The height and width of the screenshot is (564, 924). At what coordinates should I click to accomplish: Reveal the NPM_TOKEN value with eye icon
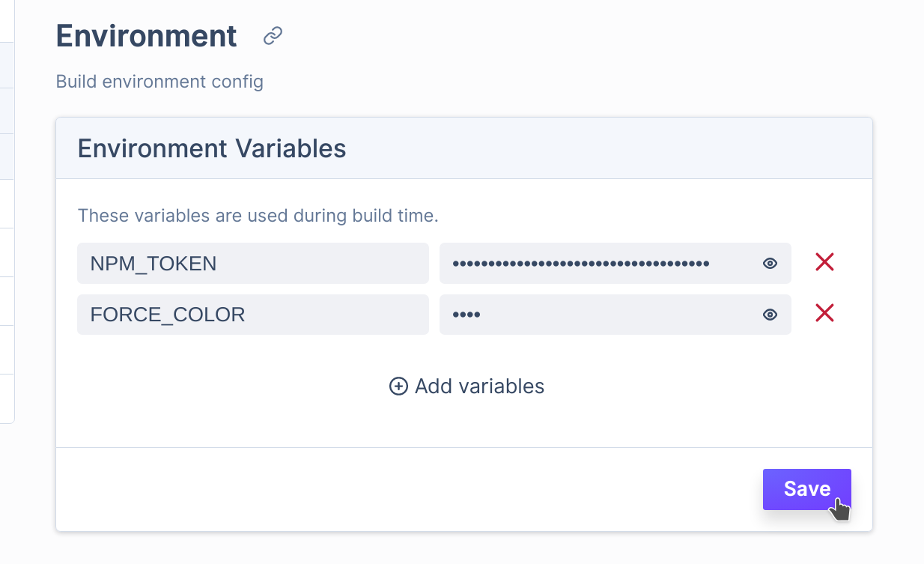pos(770,264)
